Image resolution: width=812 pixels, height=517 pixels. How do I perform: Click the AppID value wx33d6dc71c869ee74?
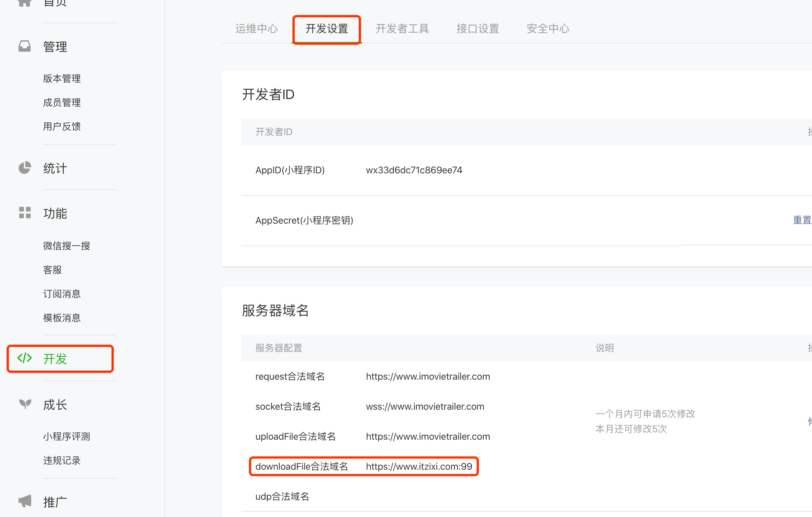click(x=414, y=170)
